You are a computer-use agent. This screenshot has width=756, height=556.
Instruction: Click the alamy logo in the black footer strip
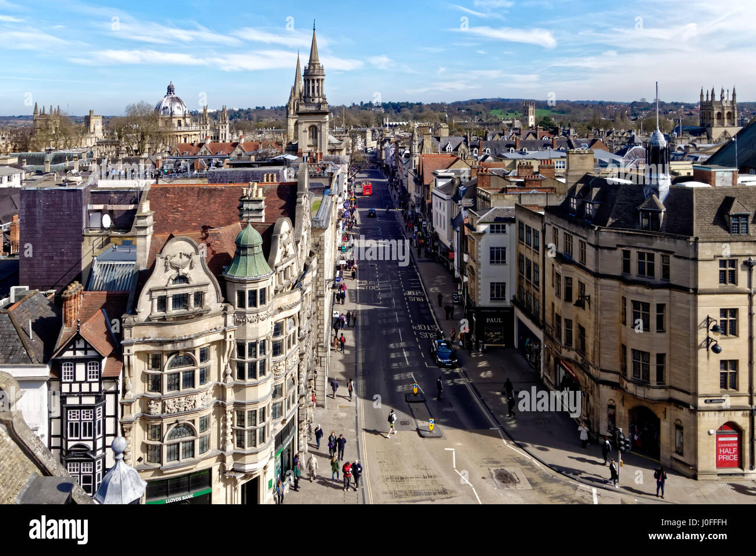pos(58,530)
